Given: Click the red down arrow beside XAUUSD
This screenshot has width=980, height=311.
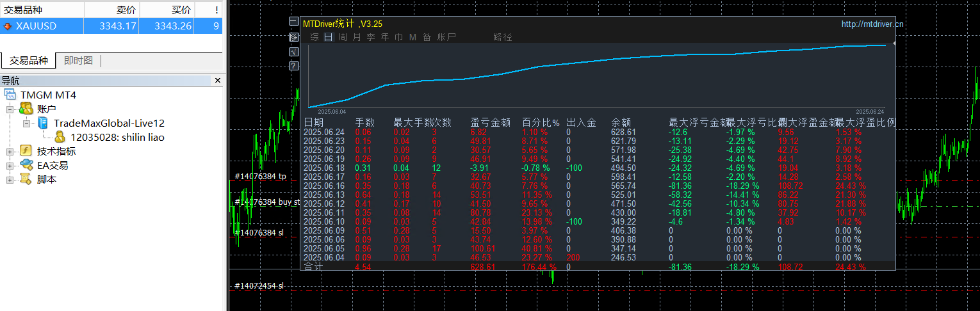Looking at the screenshot, I should click(7, 26).
